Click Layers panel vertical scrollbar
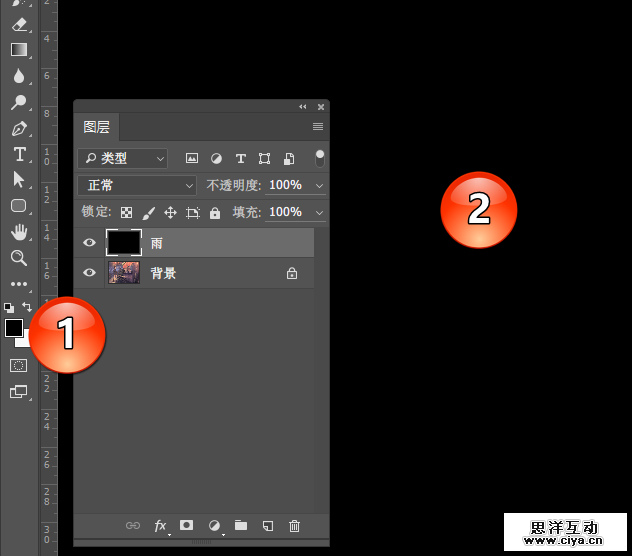632x556 pixels. [x=321, y=370]
